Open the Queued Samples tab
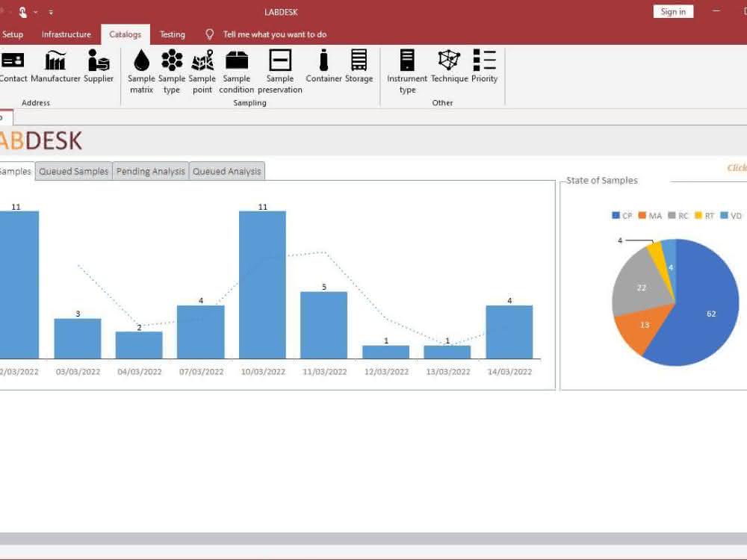 pos(74,172)
